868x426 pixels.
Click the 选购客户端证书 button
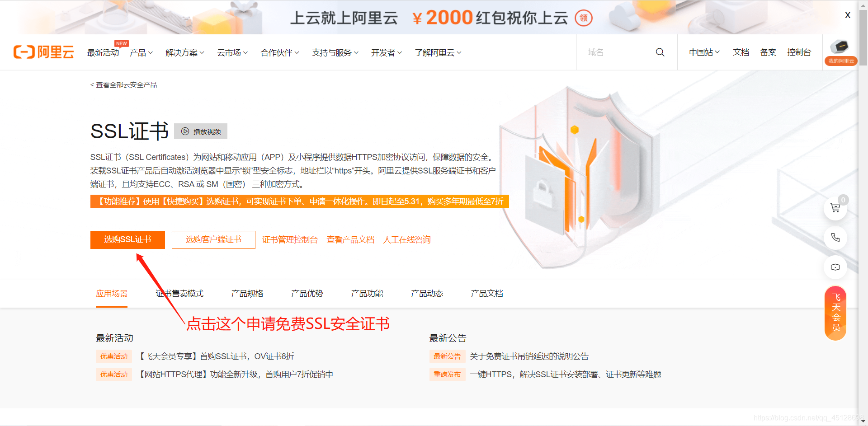coord(213,239)
